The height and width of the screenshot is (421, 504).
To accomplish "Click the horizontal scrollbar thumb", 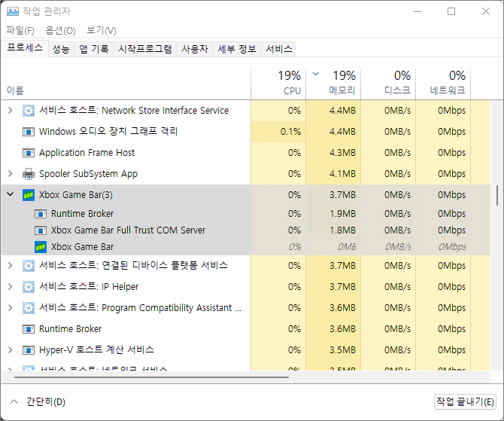I will point(151,377).
